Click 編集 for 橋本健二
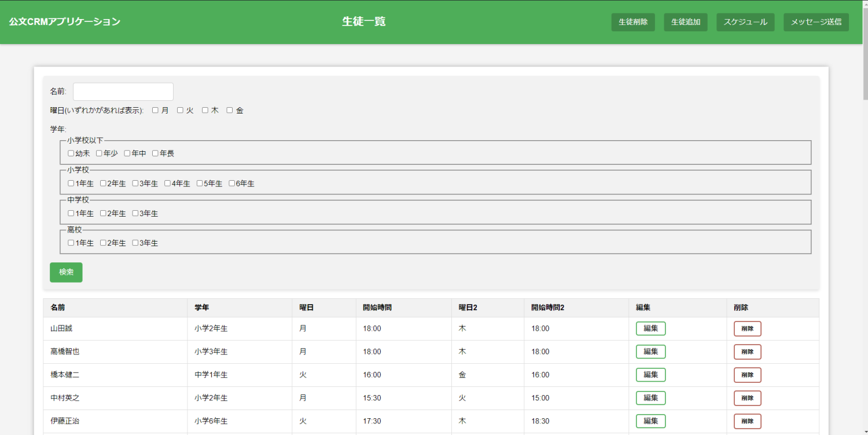 (650, 375)
